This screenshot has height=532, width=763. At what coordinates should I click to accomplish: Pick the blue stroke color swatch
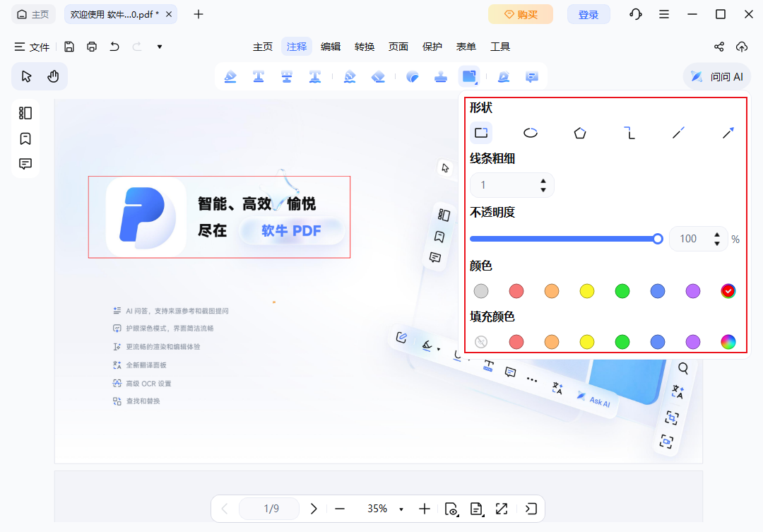(x=658, y=291)
